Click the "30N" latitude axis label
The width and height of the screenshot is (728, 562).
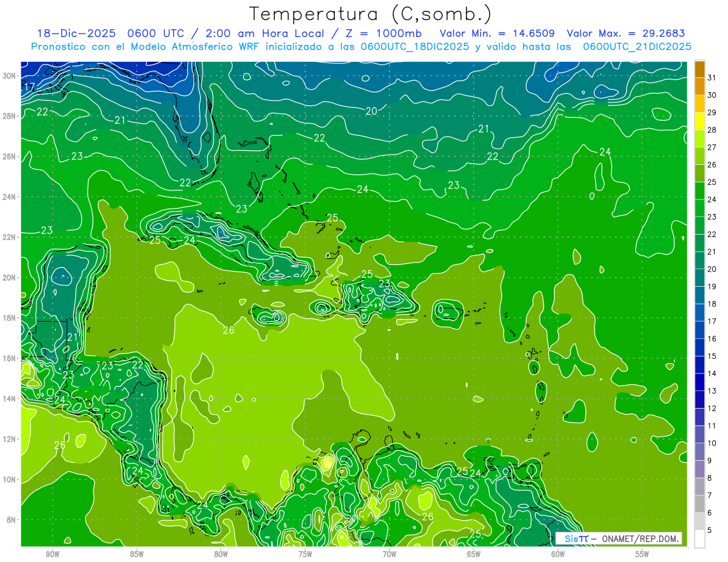click(x=9, y=76)
